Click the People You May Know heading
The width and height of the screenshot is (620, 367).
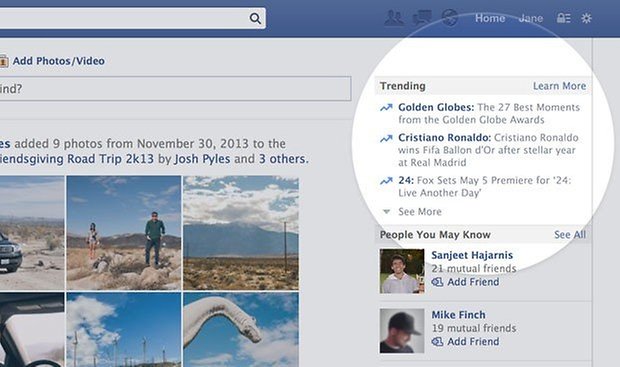coord(435,235)
